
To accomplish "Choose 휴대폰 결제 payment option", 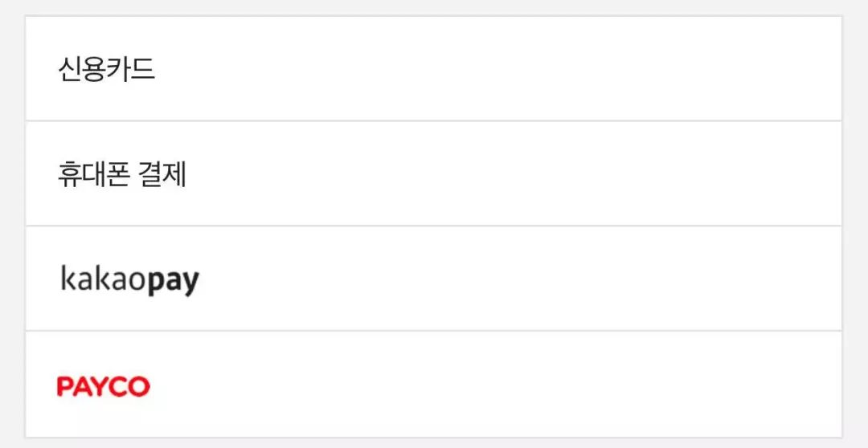I will [x=433, y=173].
